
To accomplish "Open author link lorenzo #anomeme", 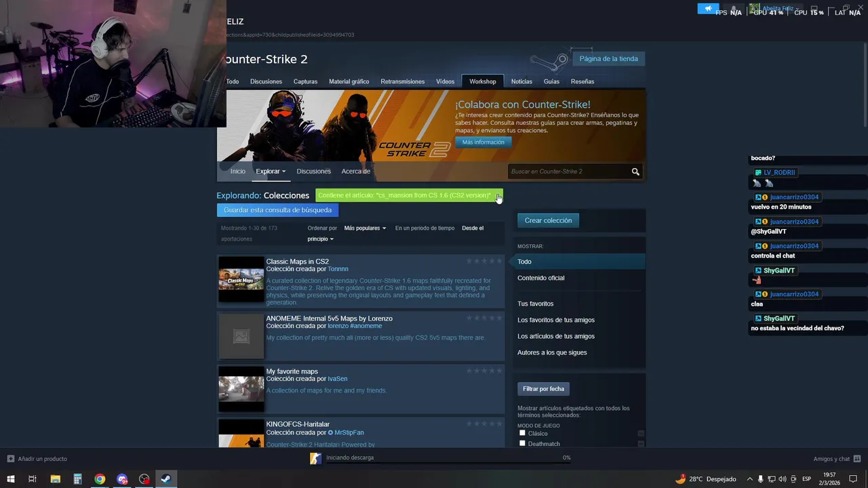I will [x=355, y=326].
